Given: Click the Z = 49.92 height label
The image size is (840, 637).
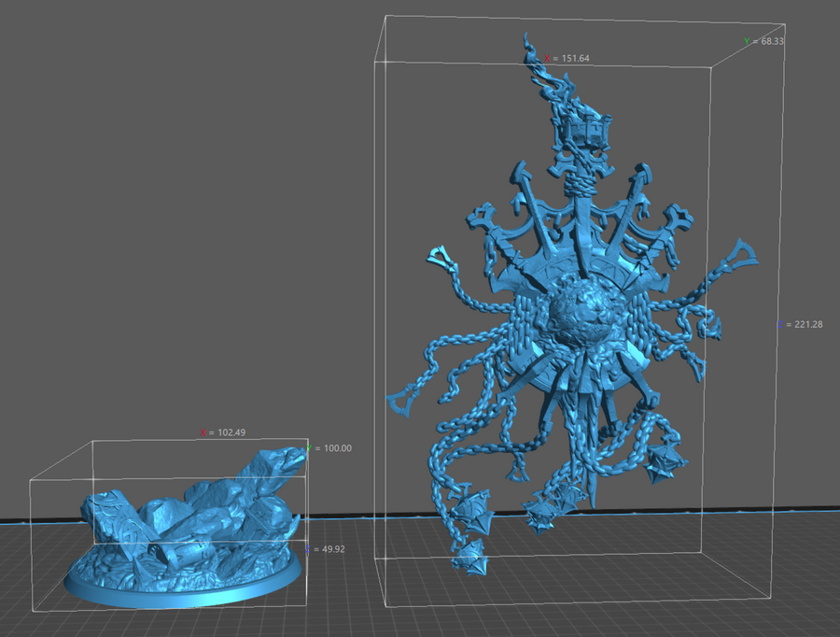Looking at the screenshot, I should [327, 549].
